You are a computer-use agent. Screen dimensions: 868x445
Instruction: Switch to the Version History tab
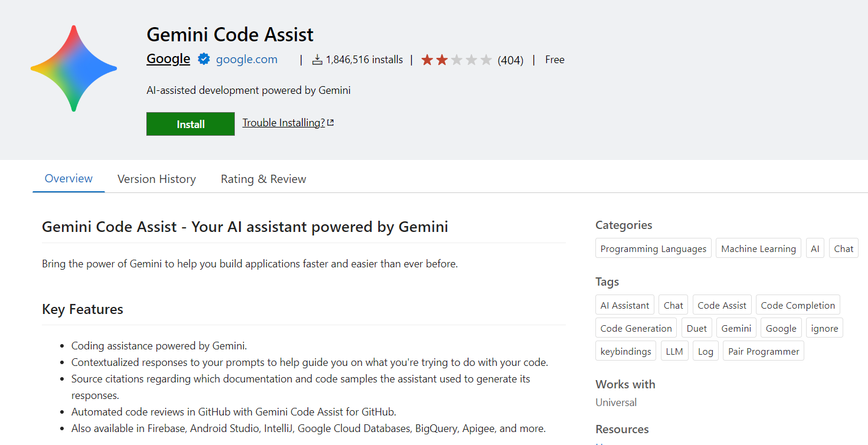(156, 179)
